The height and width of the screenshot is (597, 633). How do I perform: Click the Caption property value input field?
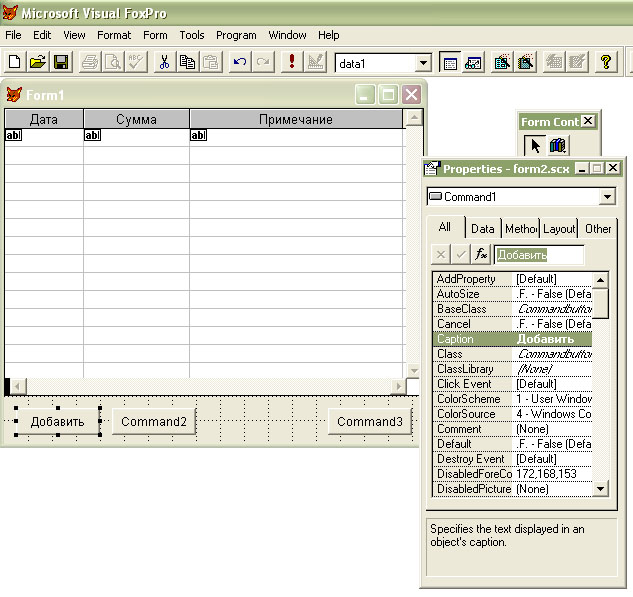pos(539,255)
